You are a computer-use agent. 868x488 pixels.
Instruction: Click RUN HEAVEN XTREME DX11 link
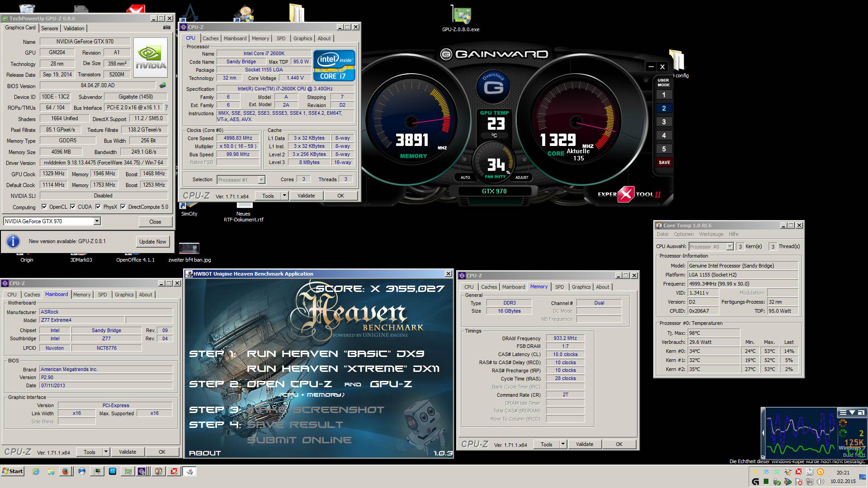(343, 369)
